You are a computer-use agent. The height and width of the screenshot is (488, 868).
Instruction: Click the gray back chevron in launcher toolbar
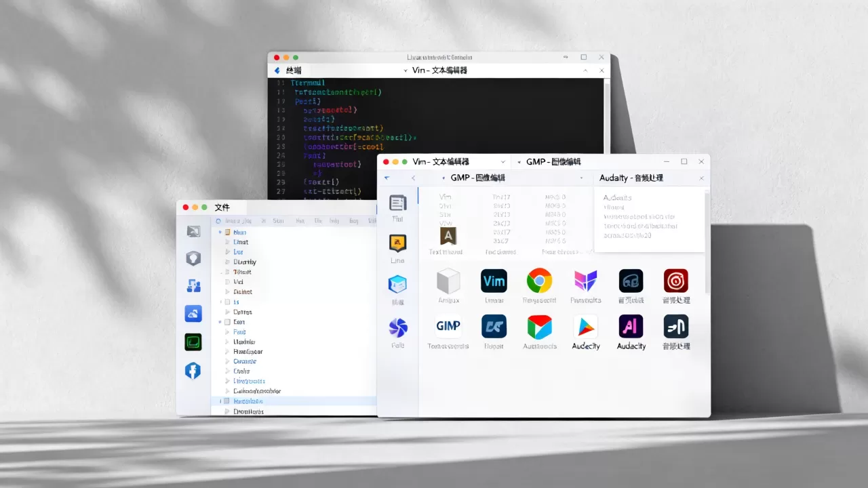click(x=414, y=178)
